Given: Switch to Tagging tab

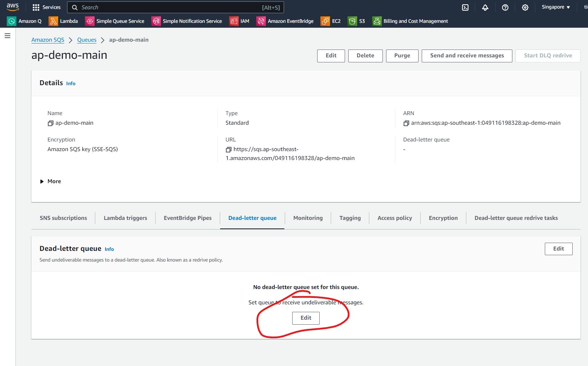Looking at the screenshot, I should point(350,218).
